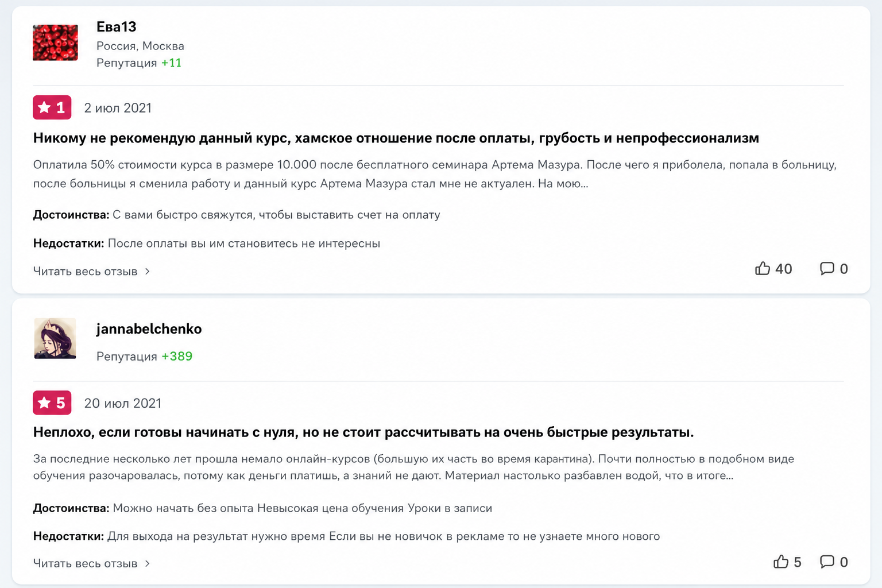
Task: Expand second review via "Читать весь отзыв"
Action: (x=86, y=564)
